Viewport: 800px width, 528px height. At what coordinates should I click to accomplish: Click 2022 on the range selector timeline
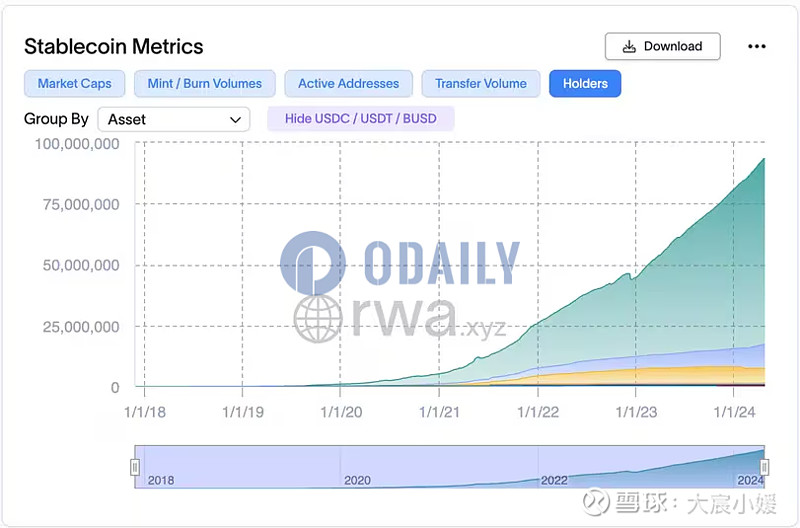tap(554, 480)
